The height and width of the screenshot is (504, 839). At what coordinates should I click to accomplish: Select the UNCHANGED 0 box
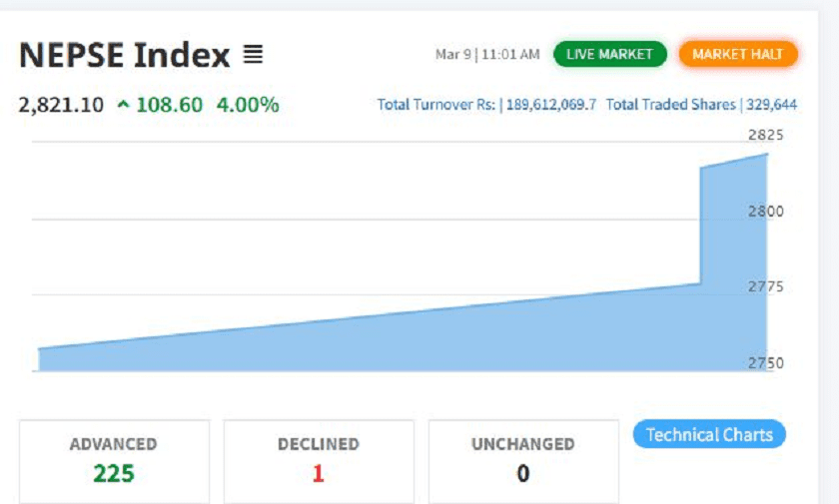pos(523,461)
